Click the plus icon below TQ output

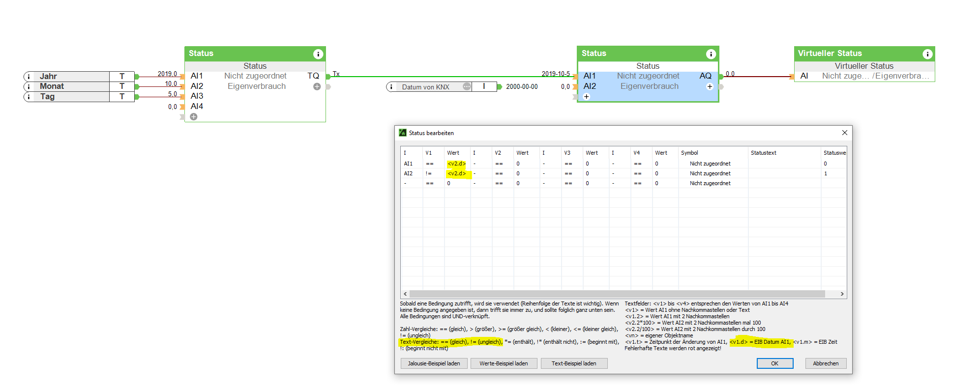[317, 86]
